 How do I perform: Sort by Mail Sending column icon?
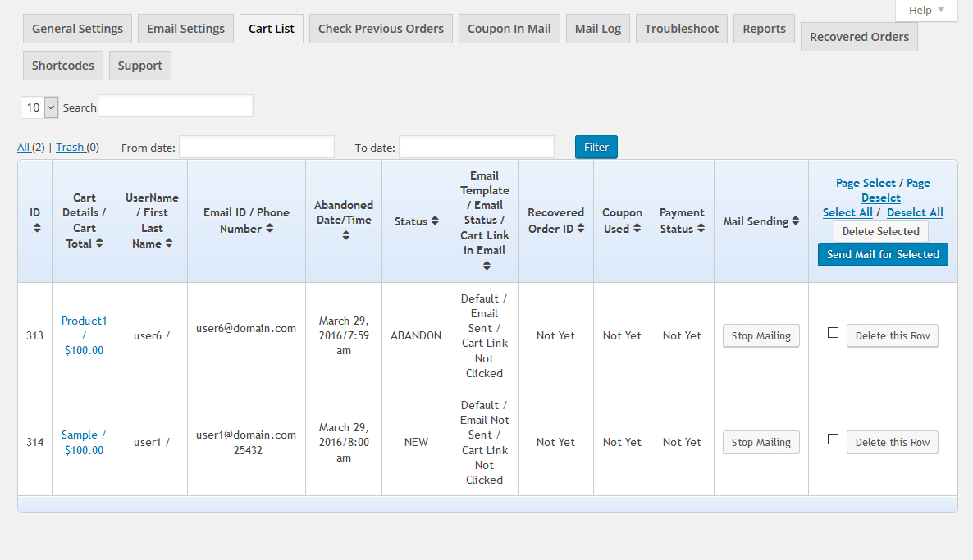click(795, 221)
